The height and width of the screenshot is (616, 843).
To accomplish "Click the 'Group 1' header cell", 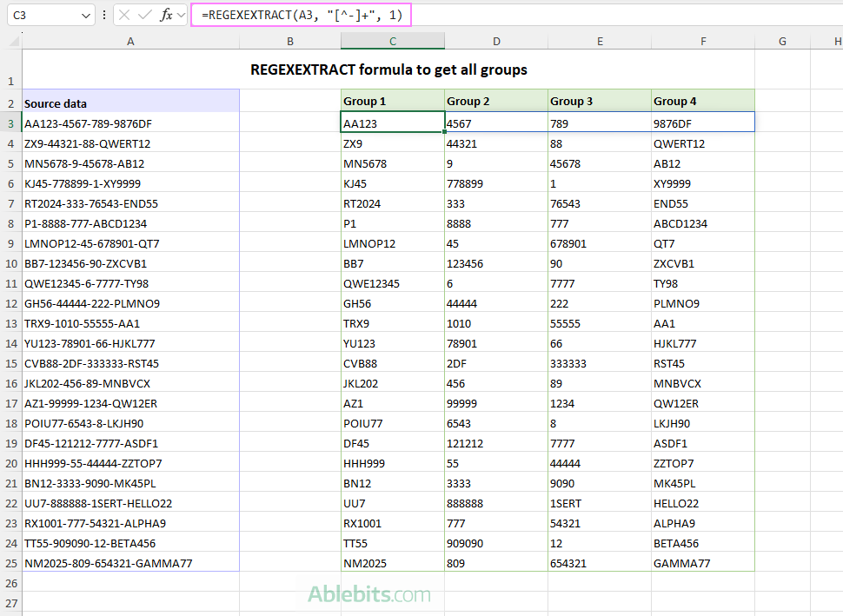I will [x=393, y=101].
